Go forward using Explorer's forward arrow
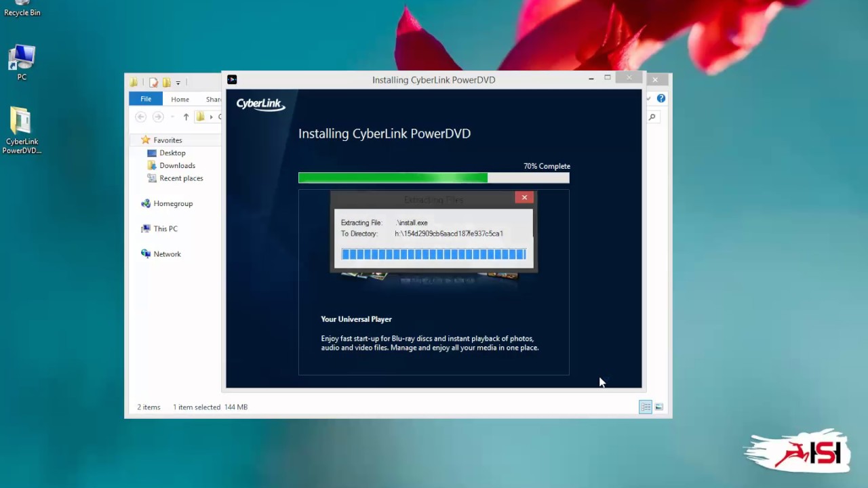The image size is (868, 488). click(x=158, y=117)
